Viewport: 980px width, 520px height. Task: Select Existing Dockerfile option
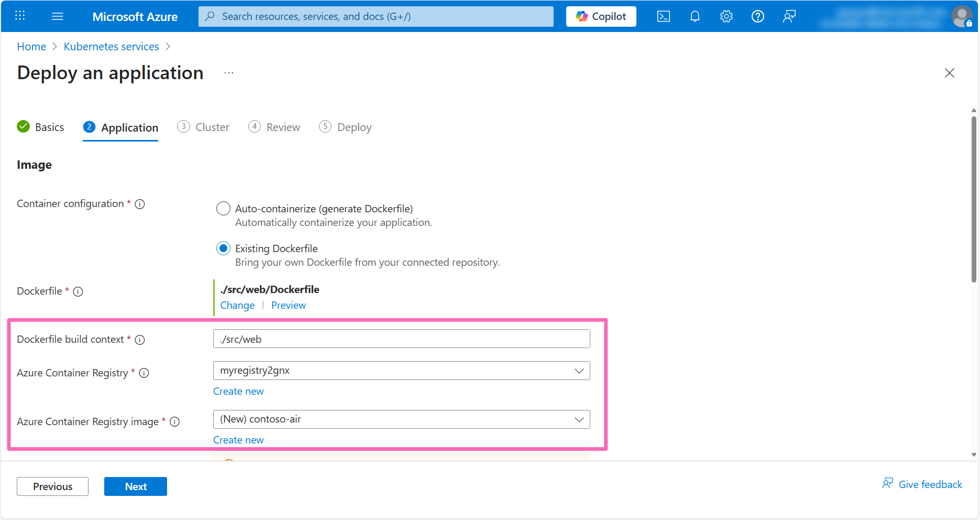[x=223, y=248]
